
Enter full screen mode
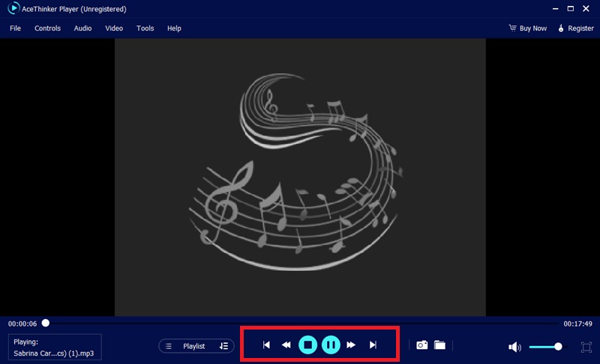586,347
